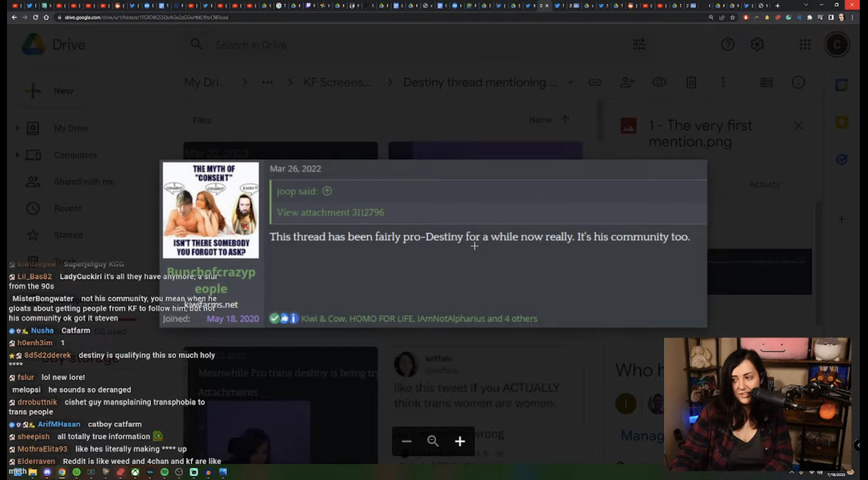
Task: Open Computers in sidebar
Action: (75, 155)
